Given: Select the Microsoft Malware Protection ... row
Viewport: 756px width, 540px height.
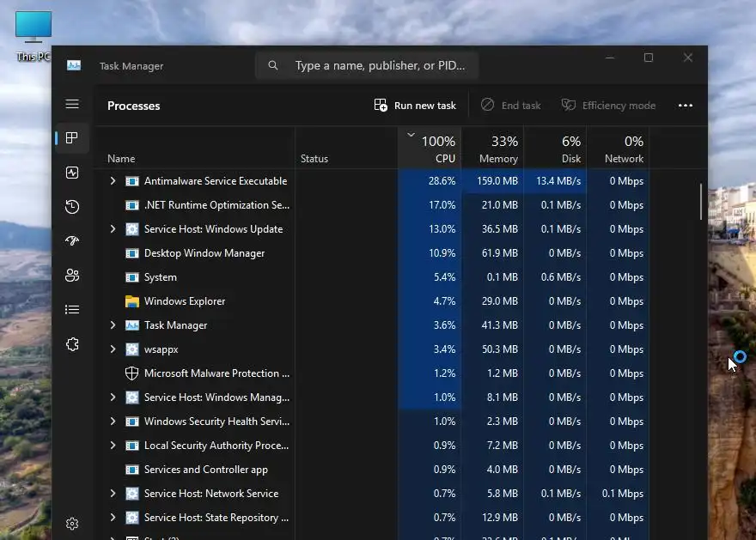Looking at the screenshot, I should (x=372, y=373).
